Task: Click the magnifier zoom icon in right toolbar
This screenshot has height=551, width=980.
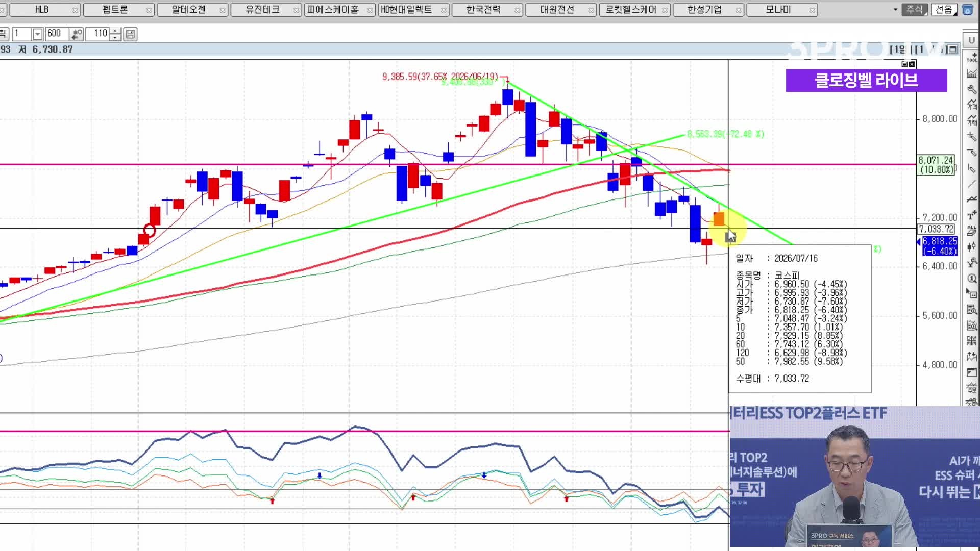Action: pyautogui.click(x=972, y=279)
